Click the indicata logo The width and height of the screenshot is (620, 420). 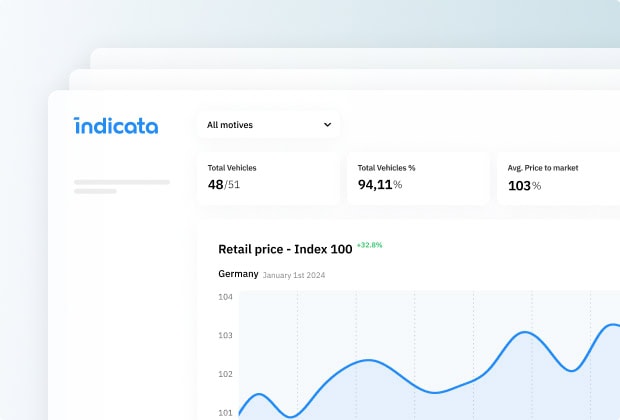click(115, 126)
